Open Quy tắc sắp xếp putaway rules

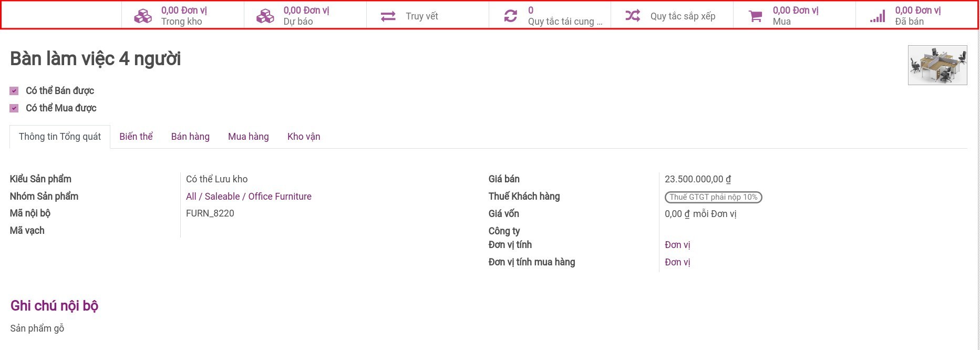click(672, 16)
